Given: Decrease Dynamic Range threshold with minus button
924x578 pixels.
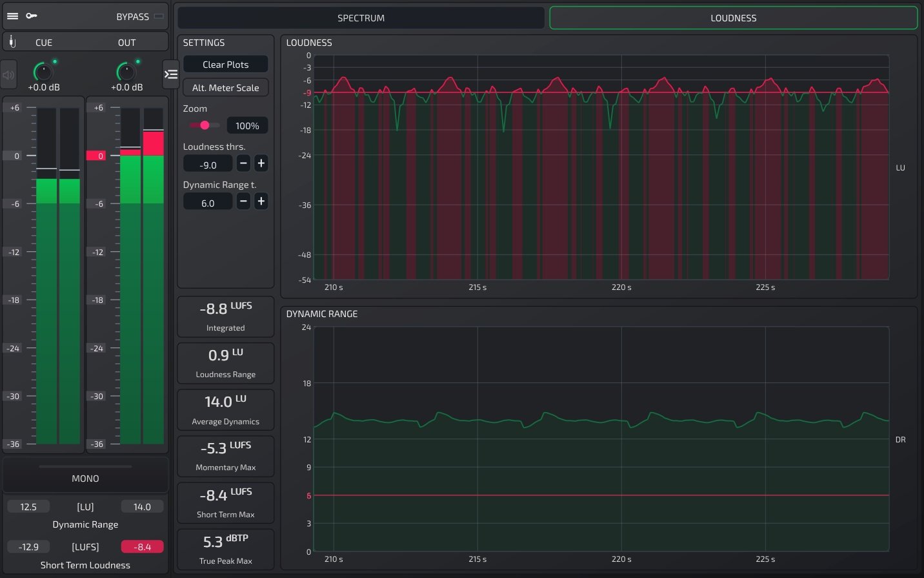Looking at the screenshot, I should tap(243, 201).
